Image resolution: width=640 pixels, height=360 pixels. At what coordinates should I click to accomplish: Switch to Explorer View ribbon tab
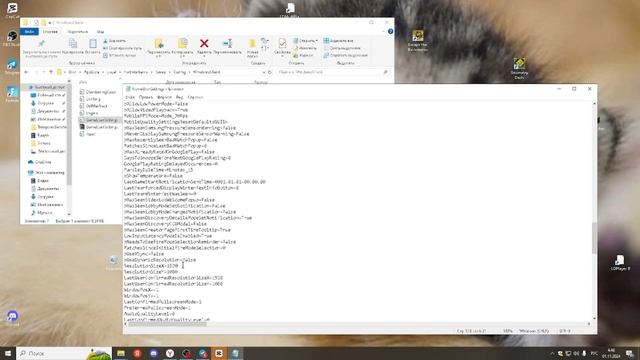tap(100, 31)
